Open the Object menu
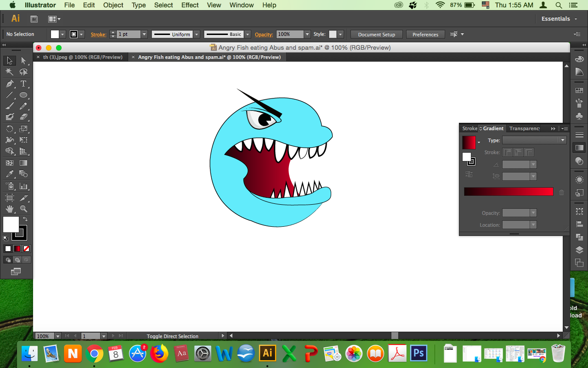 [113, 5]
